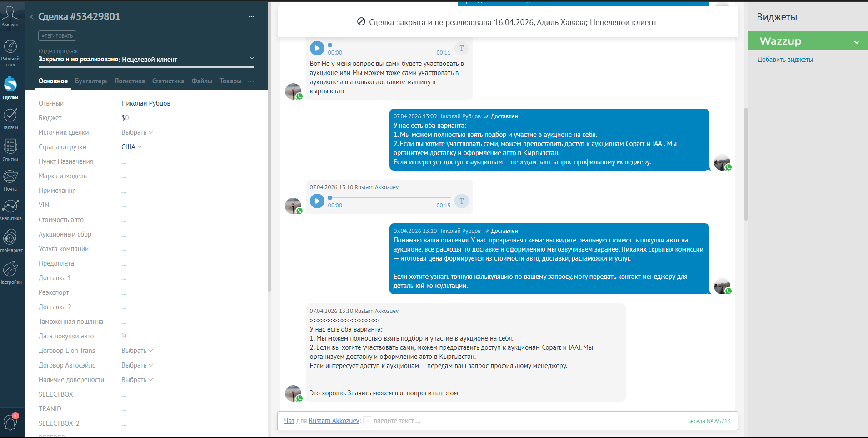
Task: Open Договор Lion Trans Выбрать dropdown
Action: tap(137, 351)
